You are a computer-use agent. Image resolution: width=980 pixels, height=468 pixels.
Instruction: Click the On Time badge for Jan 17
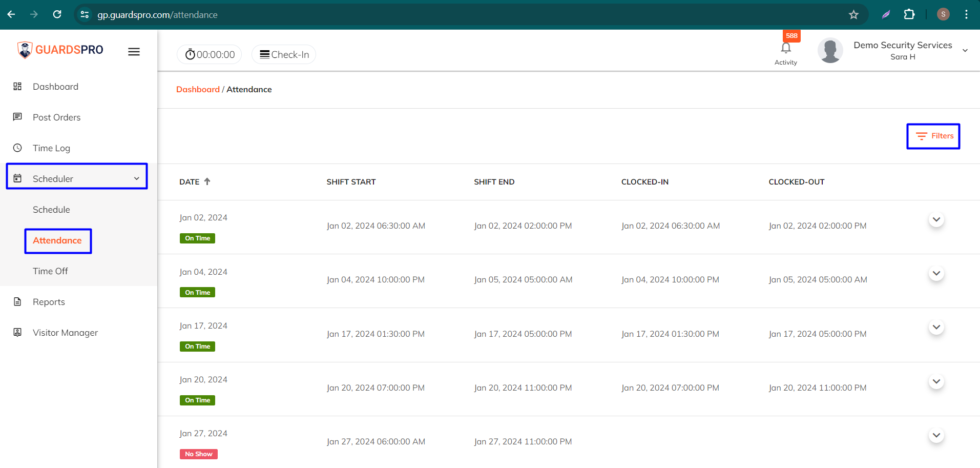tap(197, 347)
